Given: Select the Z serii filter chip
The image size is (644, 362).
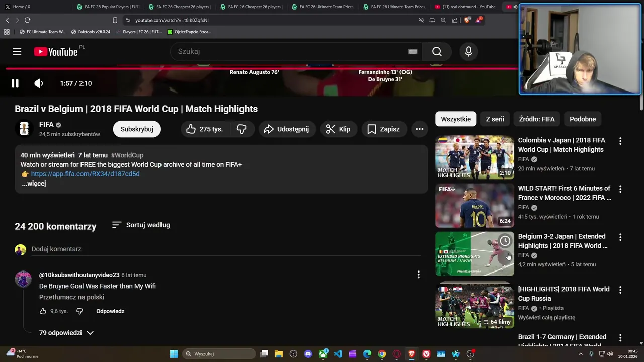Looking at the screenshot, I should pos(495,119).
